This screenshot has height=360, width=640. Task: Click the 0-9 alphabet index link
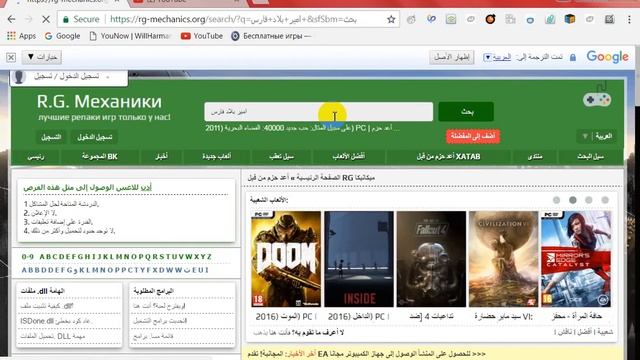point(28,257)
